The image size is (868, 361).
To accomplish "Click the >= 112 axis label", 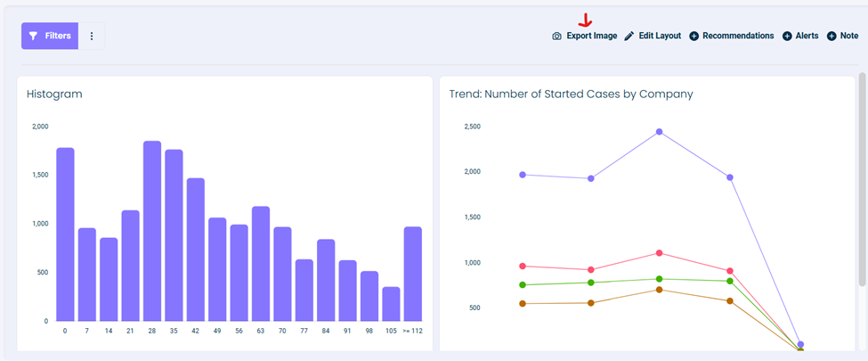I will pyautogui.click(x=412, y=332).
